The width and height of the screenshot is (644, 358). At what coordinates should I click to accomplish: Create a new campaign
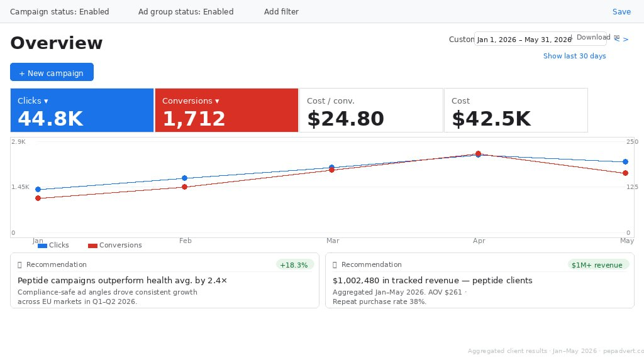coord(52,72)
